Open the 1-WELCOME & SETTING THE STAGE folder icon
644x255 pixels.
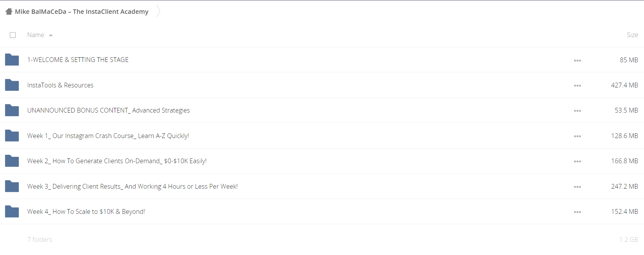[12, 60]
